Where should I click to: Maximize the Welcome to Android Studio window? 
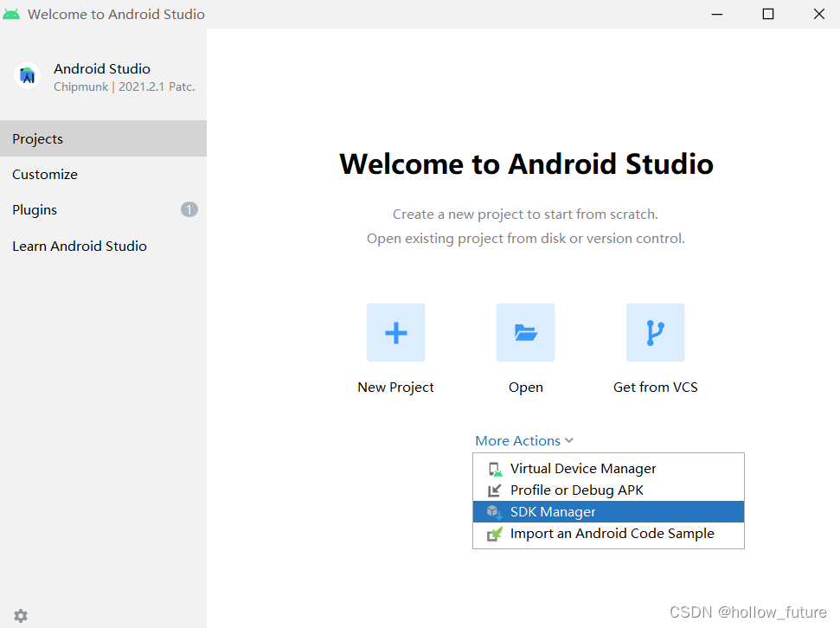click(x=768, y=14)
